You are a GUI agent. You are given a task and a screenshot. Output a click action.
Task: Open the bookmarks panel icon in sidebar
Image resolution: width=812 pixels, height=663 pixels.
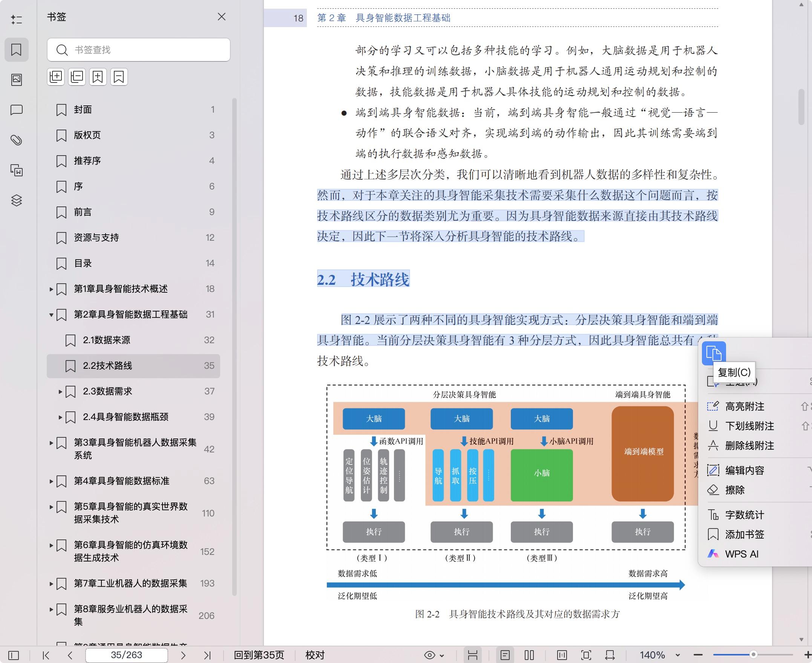[17, 50]
